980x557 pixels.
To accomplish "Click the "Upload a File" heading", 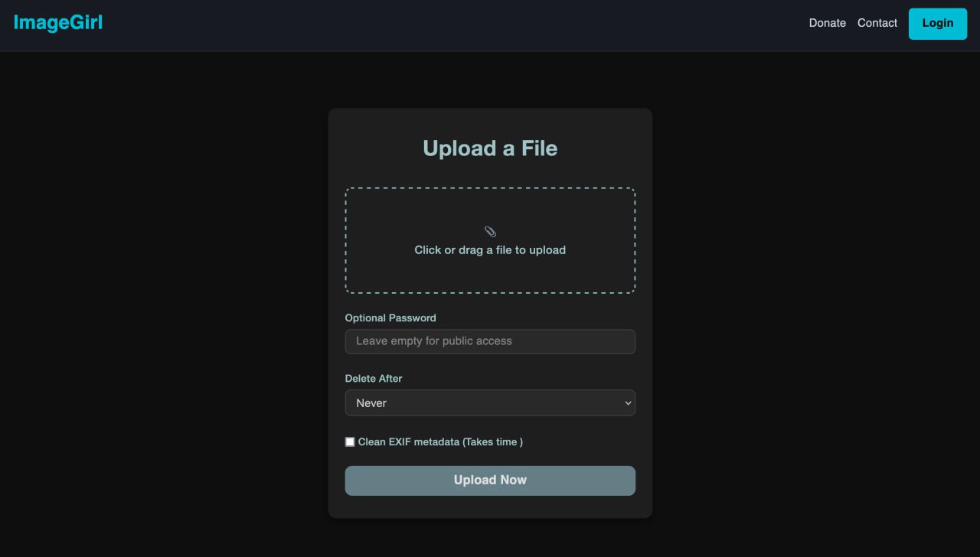I will point(490,148).
